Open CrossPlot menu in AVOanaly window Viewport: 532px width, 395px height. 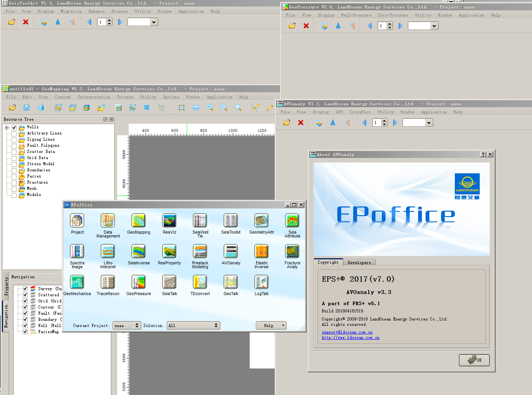coord(360,112)
